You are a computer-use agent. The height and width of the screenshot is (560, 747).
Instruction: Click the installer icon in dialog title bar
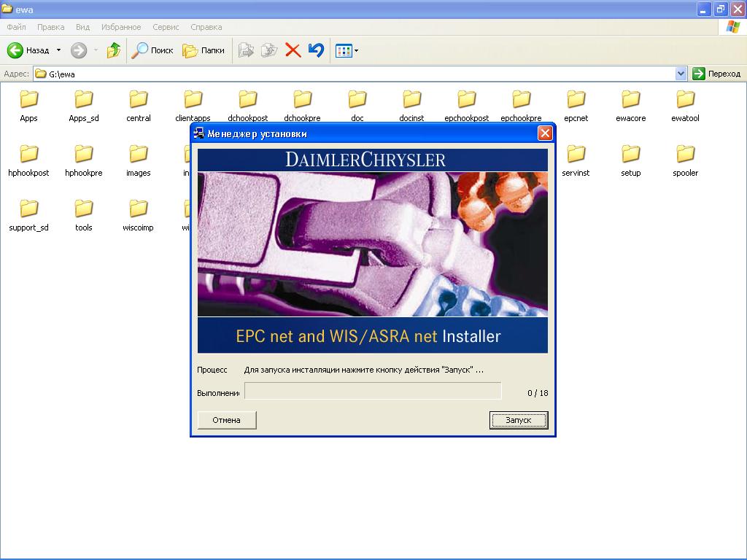tap(199, 133)
